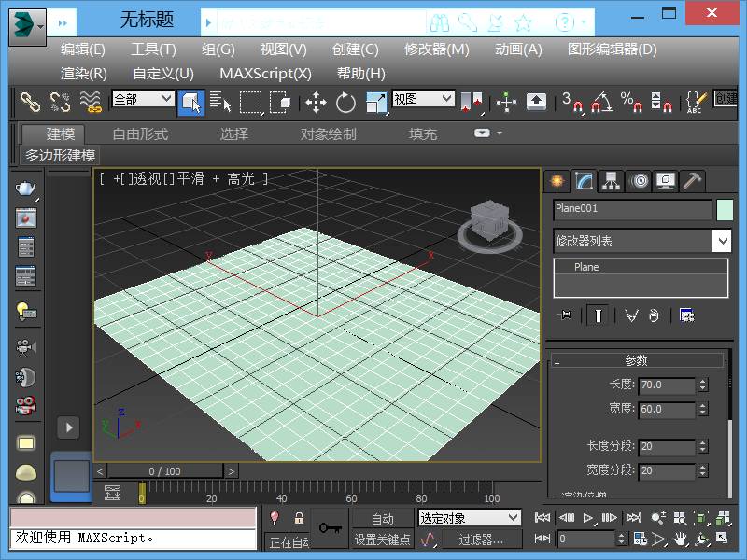Open ribbon display options dropdown arrow
This screenshot has height=560, width=747.
500,133
